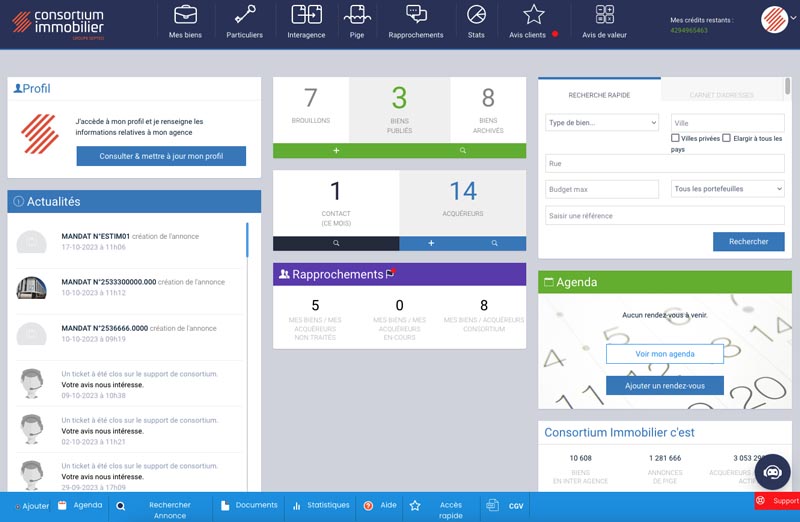Open the Stats chart icon
The width and height of the screenshot is (800, 522).
click(476, 15)
